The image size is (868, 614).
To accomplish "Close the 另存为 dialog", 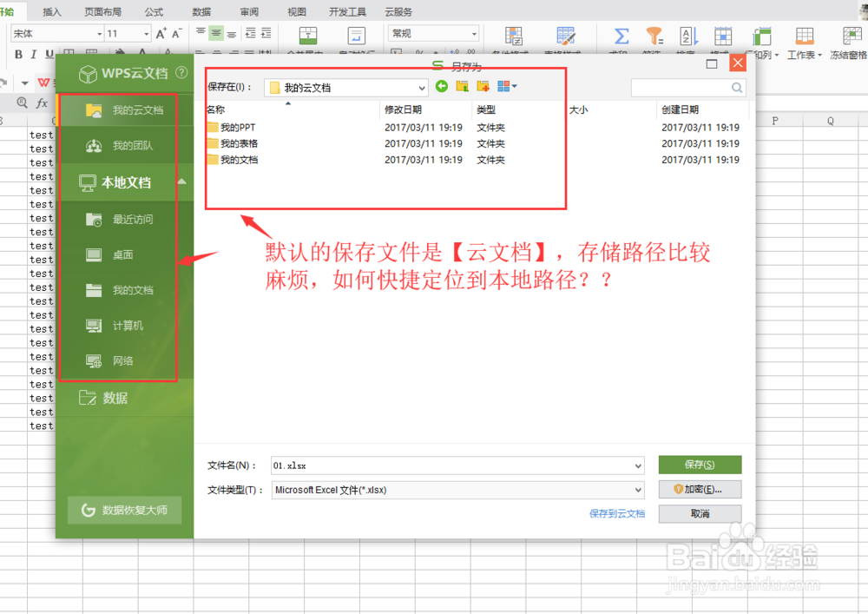I will 737,63.
